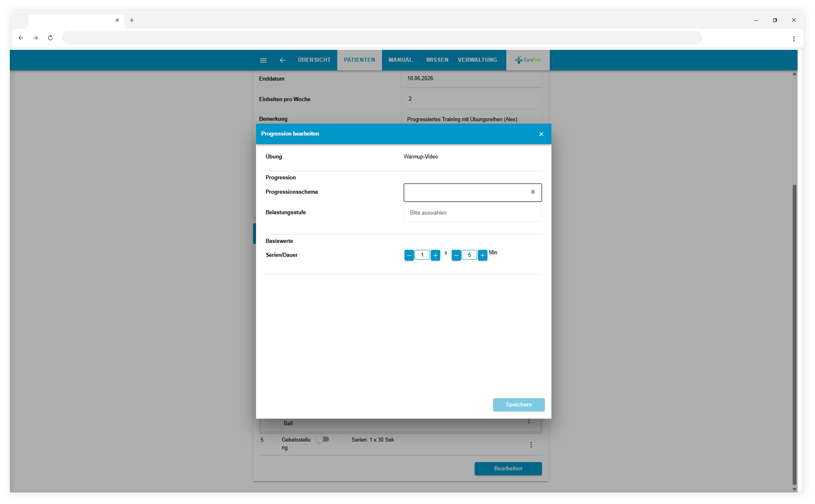Viewport: 815px width, 504px height.
Task: Click the Enddatum field 18.06.2026
Action: (471, 79)
